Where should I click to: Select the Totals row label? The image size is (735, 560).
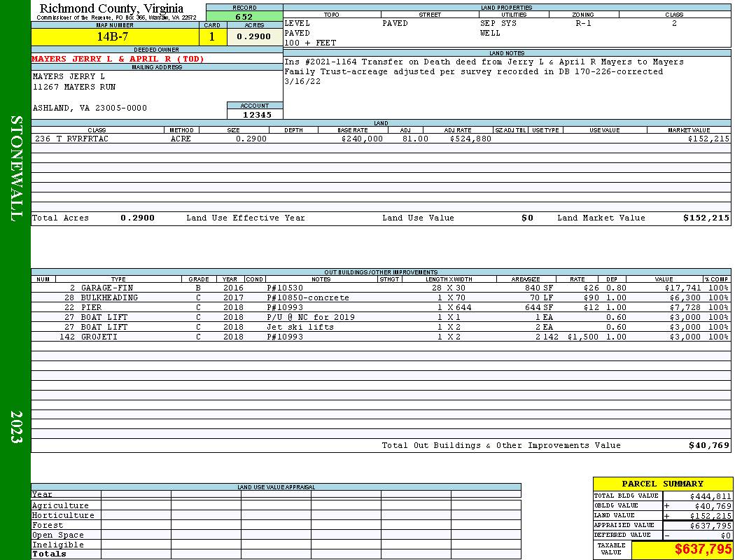[x=49, y=554]
